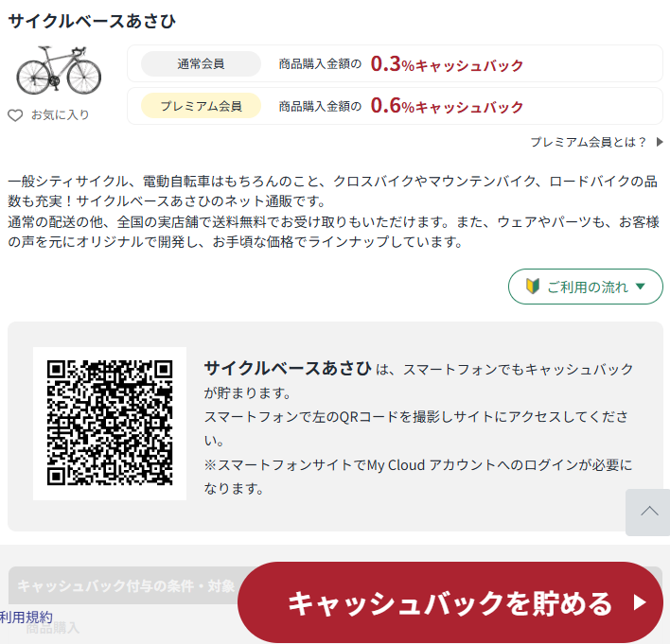
Task: Open the プレミアム会員とは？ link
Action: point(588,142)
